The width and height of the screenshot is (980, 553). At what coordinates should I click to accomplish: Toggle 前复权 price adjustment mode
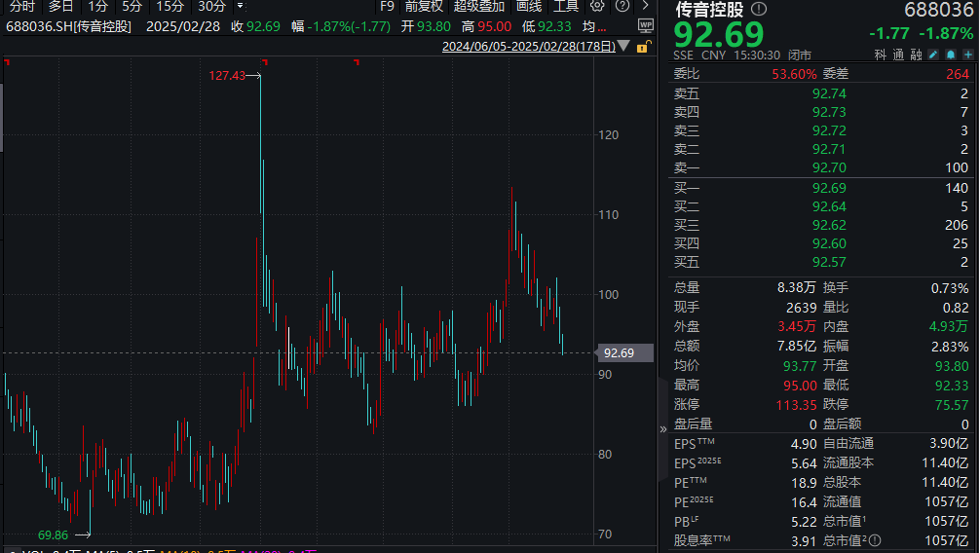(x=424, y=6)
